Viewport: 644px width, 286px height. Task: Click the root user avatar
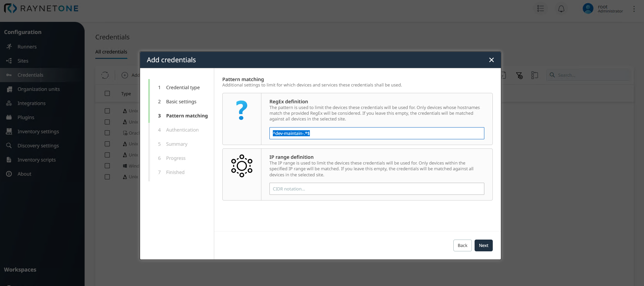click(x=588, y=9)
